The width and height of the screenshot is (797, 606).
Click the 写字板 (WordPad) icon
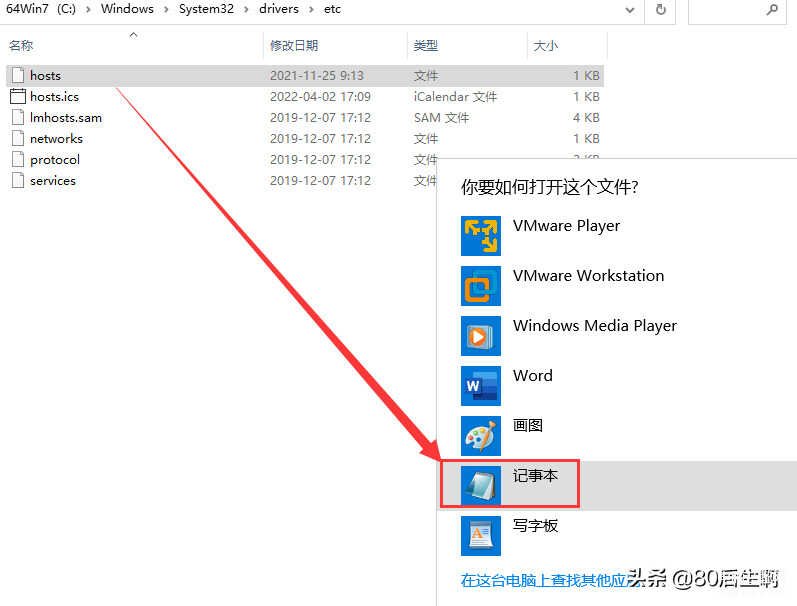[480, 536]
